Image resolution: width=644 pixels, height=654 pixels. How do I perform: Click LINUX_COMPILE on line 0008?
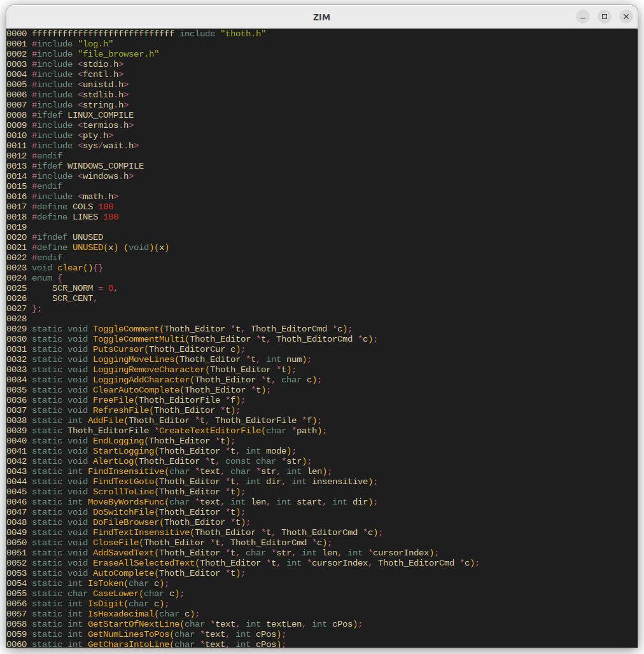101,115
